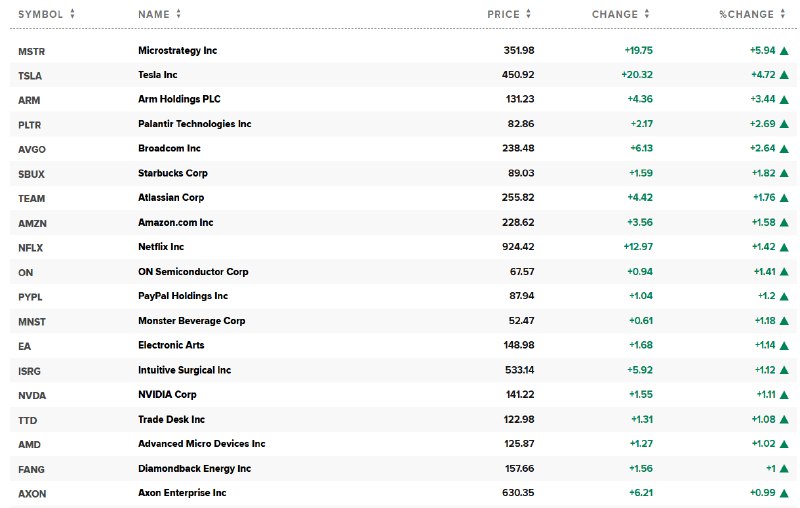The height and width of the screenshot is (508, 800).
Task: Open the PYPL ticker symbol
Action: tap(30, 297)
